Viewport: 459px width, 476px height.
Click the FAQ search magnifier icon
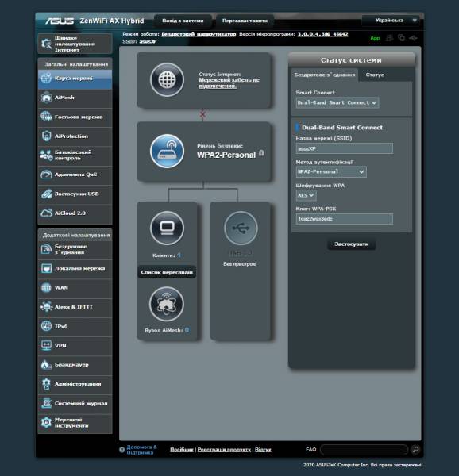pos(415,450)
